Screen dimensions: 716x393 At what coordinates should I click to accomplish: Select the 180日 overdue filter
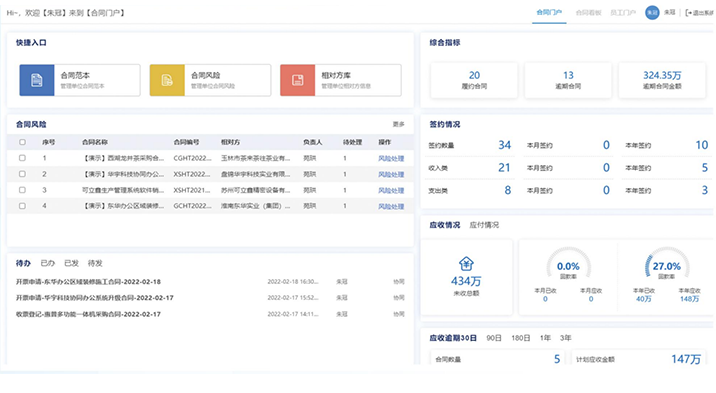click(521, 338)
